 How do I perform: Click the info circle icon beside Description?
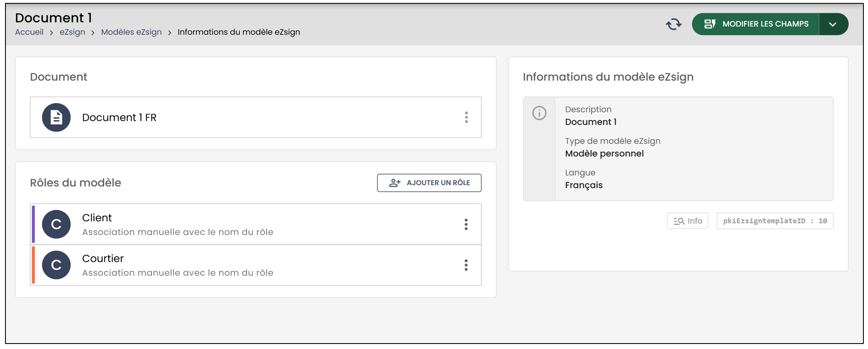pyautogui.click(x=539, y=113)
